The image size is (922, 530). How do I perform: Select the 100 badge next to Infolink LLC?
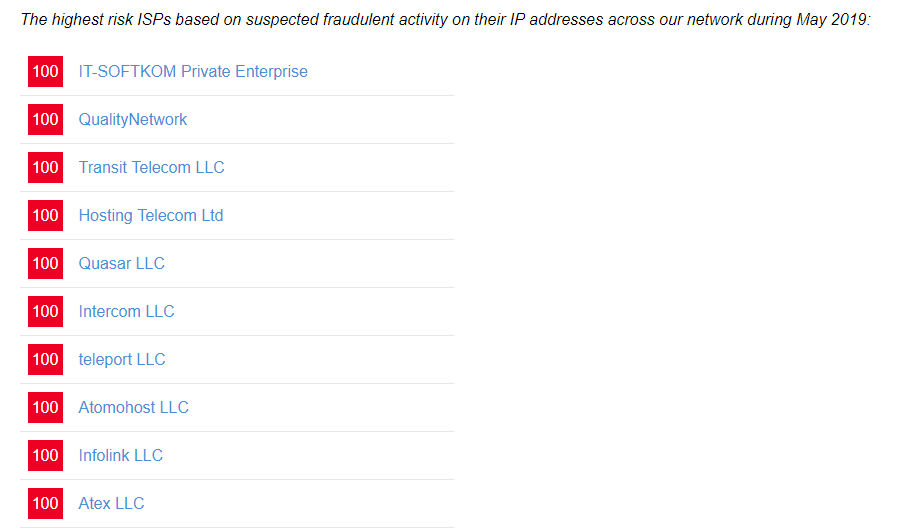(x=45, y=456)
